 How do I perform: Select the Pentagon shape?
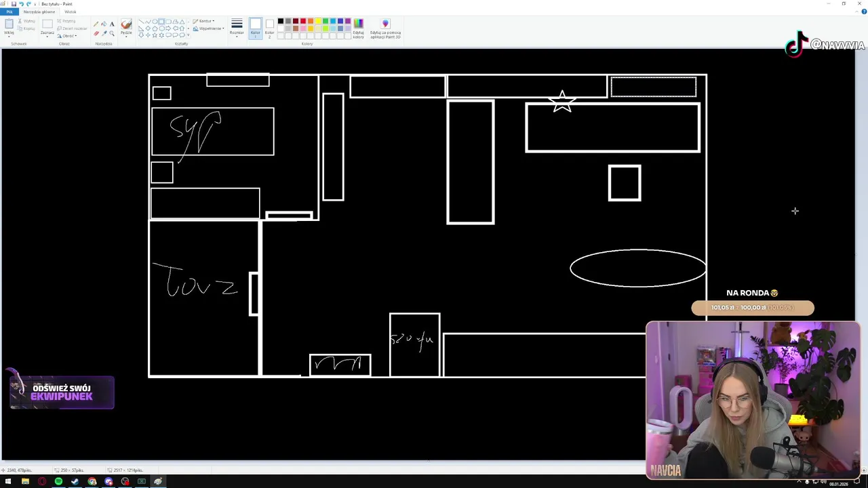coord(155,28)
